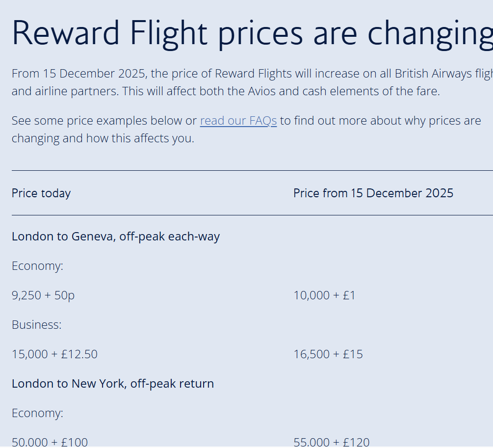
Task: Click the new Geneva economy price "10,000 + £1"
Action: (324, 295)
